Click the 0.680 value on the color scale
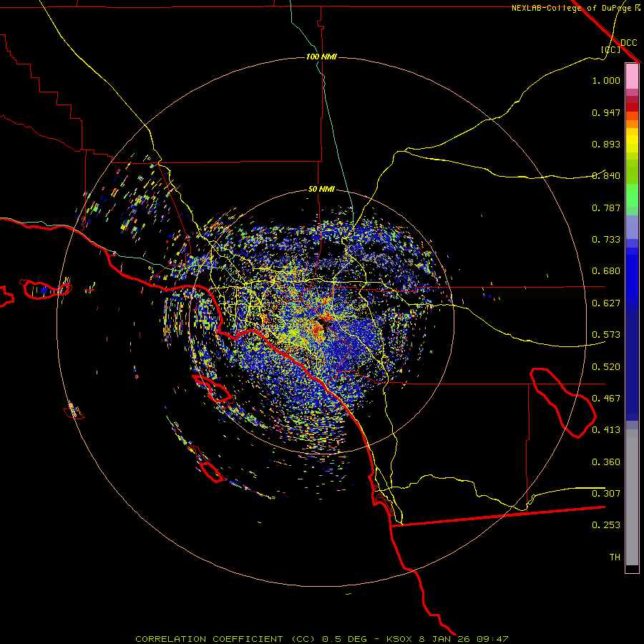The image size is (644, 644). click(x=606, y=271)
